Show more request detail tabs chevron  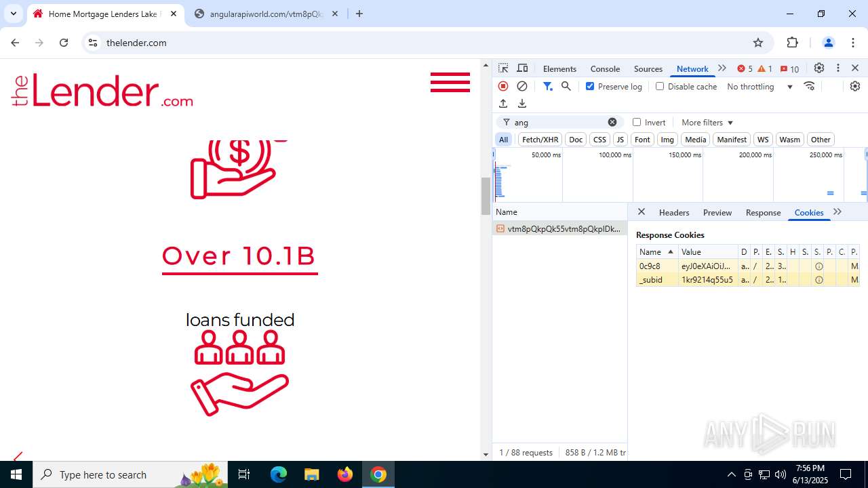pos(837,212)
